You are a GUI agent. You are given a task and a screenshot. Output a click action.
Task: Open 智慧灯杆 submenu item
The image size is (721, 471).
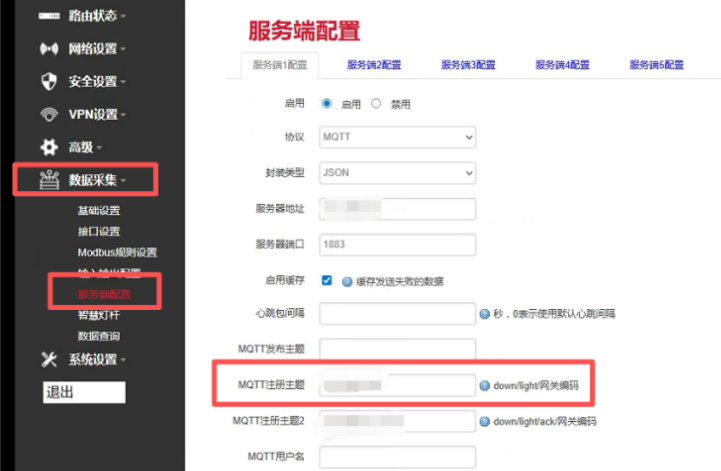point(99,315)
